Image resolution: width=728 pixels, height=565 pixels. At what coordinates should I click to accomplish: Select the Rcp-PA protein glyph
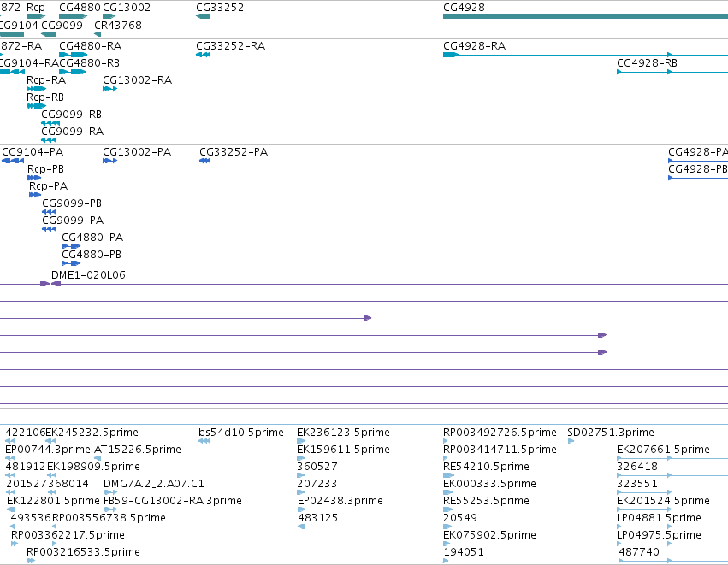point(35,195)
